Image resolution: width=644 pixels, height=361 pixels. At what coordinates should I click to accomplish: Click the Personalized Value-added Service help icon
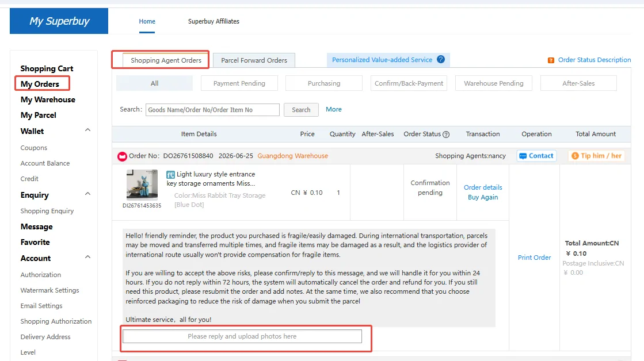441,59
